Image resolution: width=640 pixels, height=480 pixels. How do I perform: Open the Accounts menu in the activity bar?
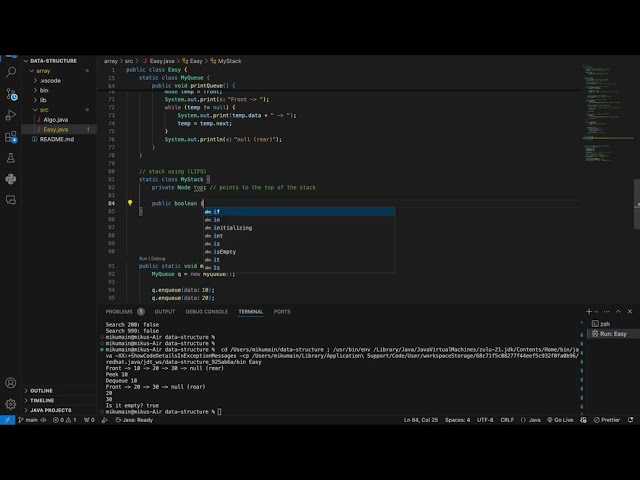click(11, 383)
